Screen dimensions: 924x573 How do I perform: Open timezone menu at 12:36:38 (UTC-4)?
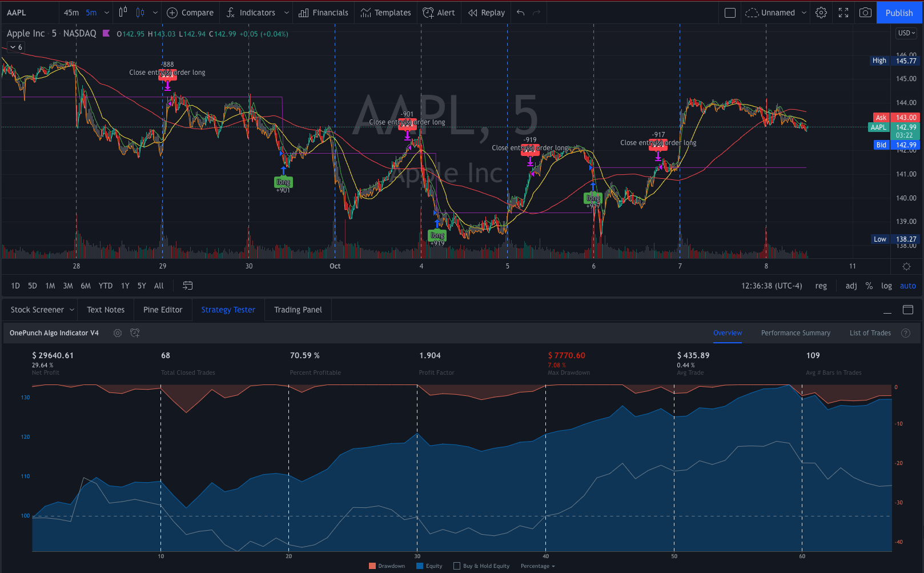[772, 286]
